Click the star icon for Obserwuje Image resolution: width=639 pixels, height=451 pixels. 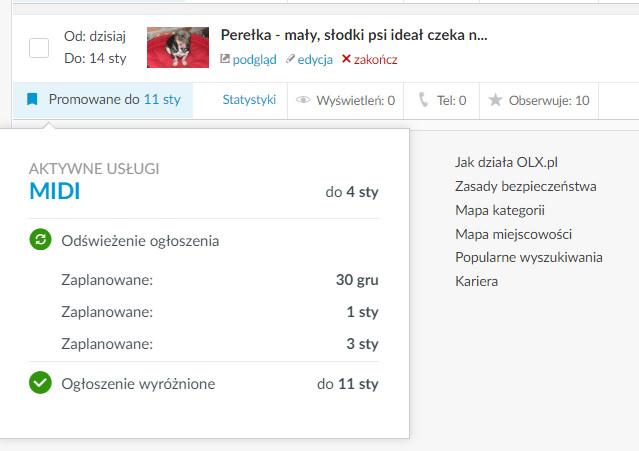point(495,100)
